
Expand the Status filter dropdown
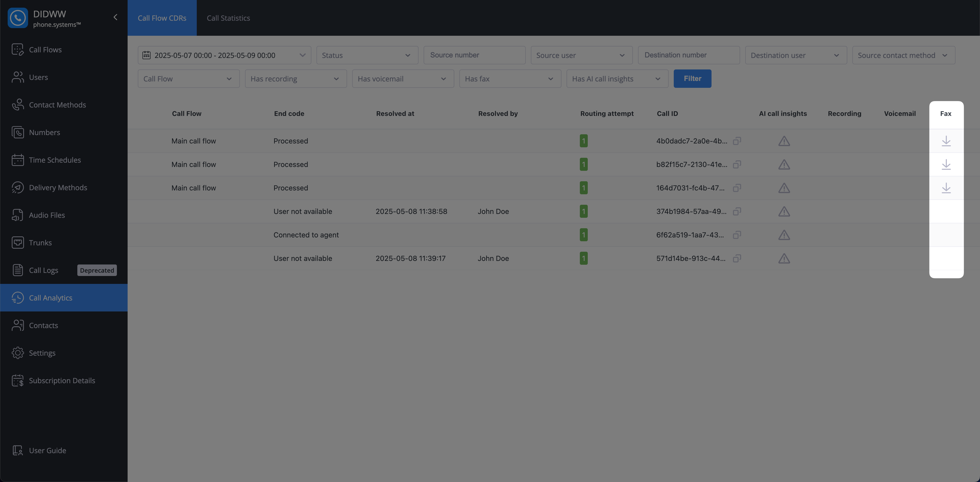coord(367,55)
